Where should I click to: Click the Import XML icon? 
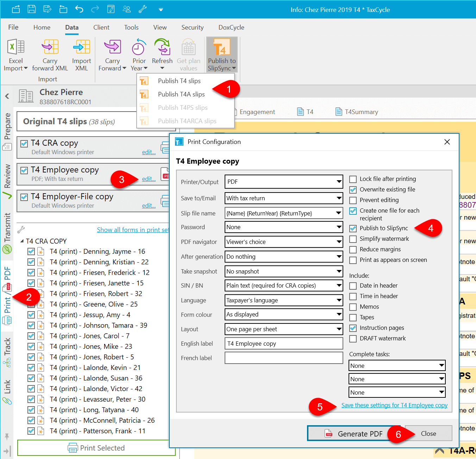click(x=82, y=47)
